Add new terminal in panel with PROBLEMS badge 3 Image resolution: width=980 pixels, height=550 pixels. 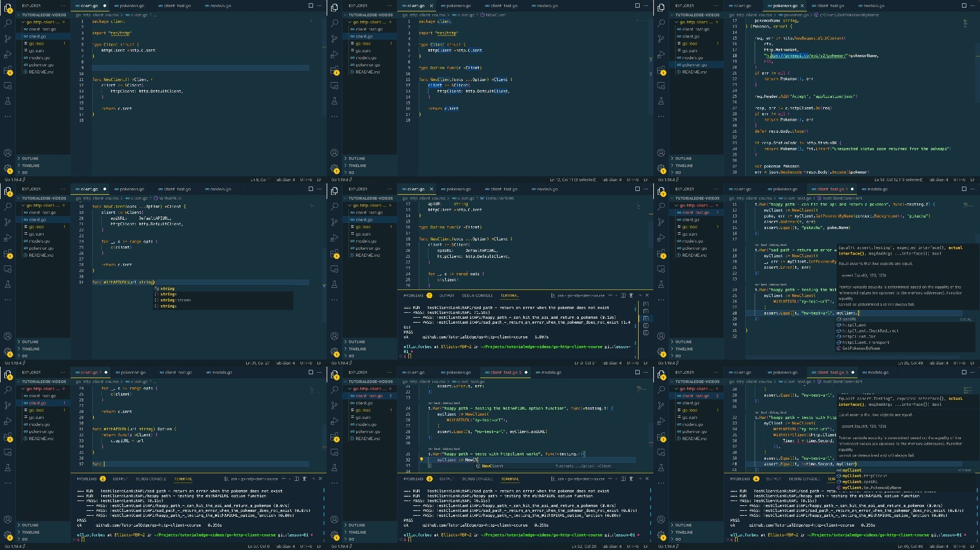[610, 479]
